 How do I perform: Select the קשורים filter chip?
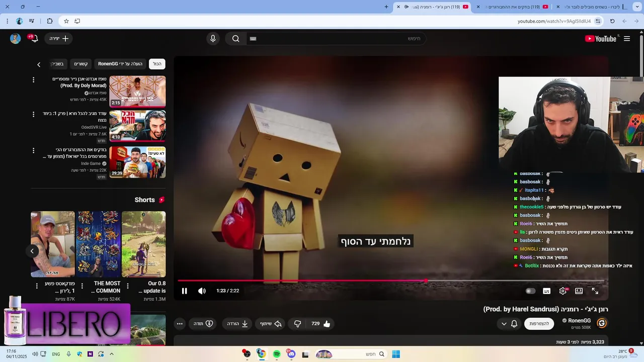pyautogui.click(x=81, y=64)
